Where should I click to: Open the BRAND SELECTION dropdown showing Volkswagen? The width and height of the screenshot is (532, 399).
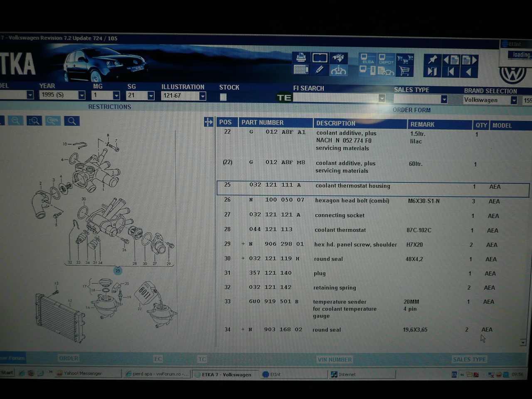pos(514,100)
